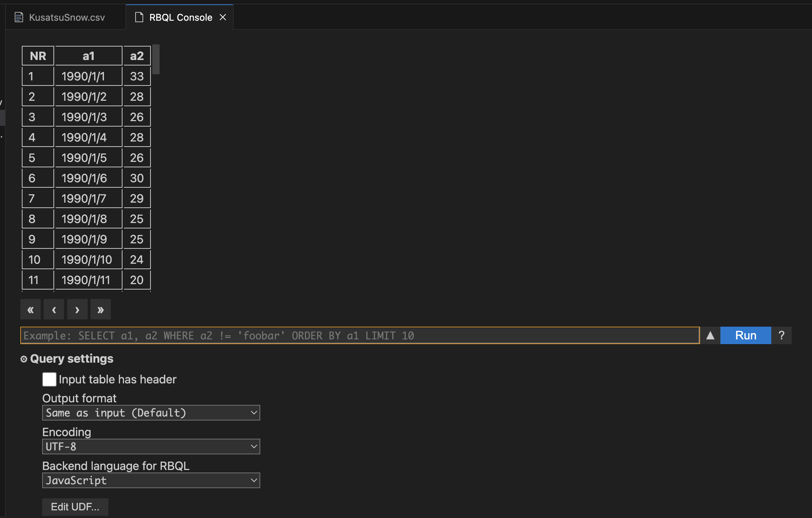Switch to KusatsuSnow.csv tab
This screenshot has width=812, height=518.
[x=67, y=17]
